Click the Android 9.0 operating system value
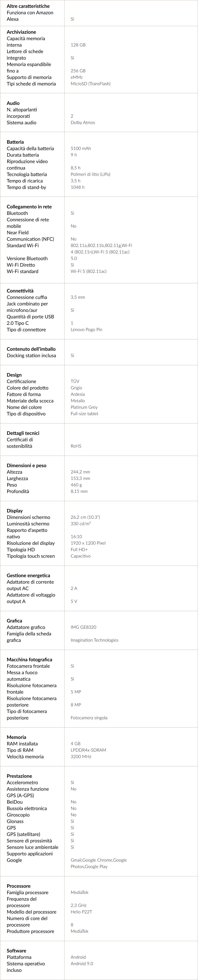 point(82,964)
